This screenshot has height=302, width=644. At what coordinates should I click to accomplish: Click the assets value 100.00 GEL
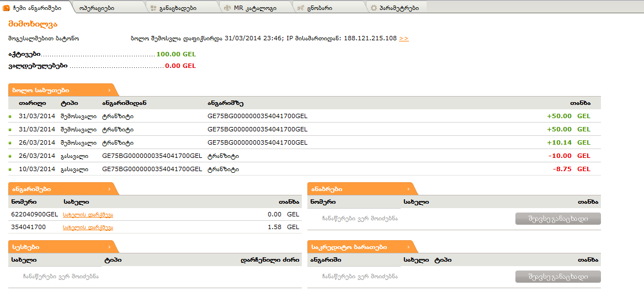(176, 54)
